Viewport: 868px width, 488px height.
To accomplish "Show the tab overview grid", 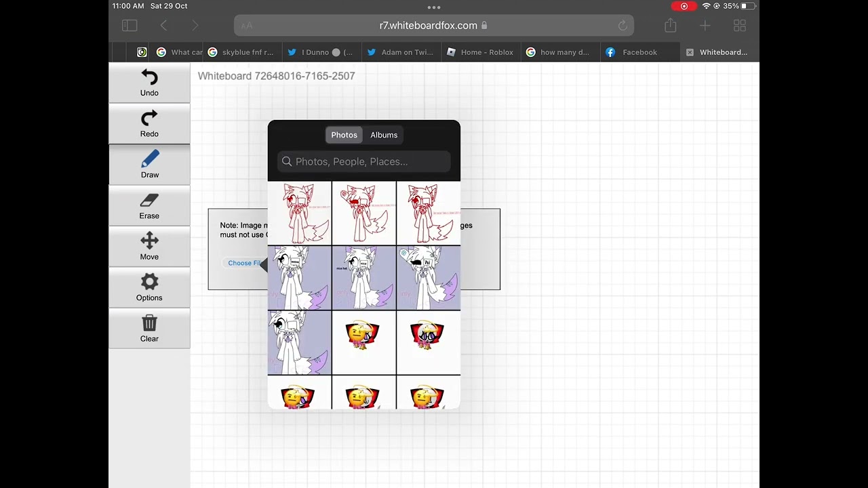I will [740, 25].
